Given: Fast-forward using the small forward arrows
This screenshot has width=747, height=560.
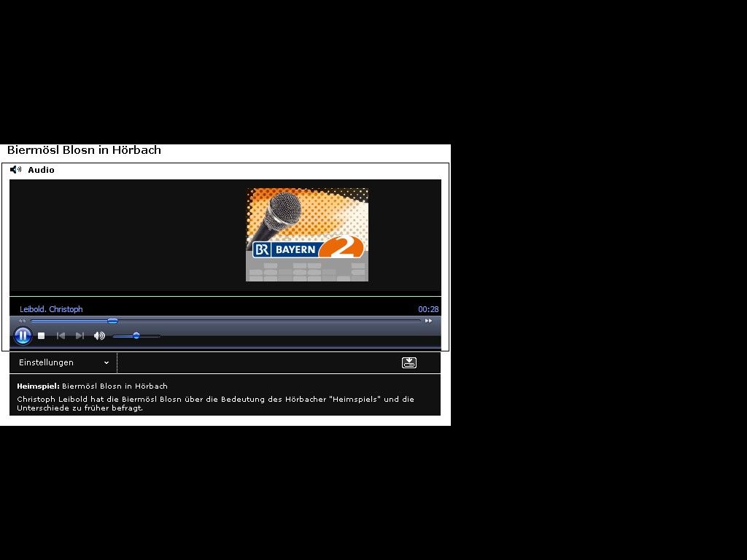Looking at the screenshot, I should coord(428,321).
